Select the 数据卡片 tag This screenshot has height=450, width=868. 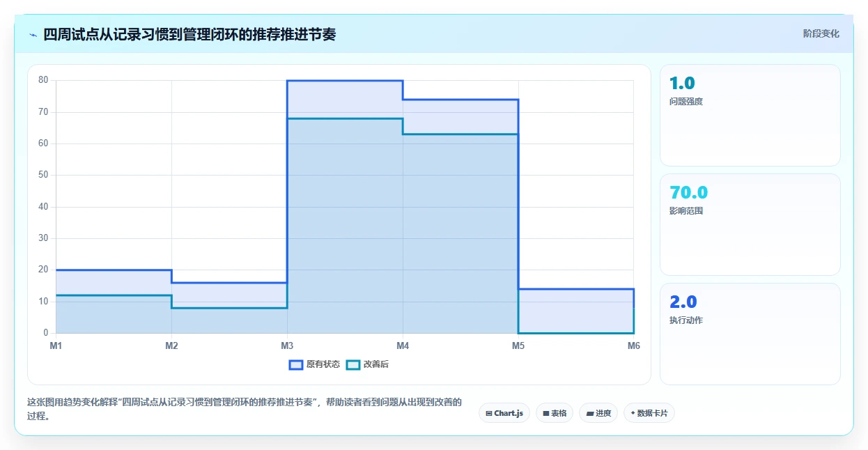pos(649,413)
